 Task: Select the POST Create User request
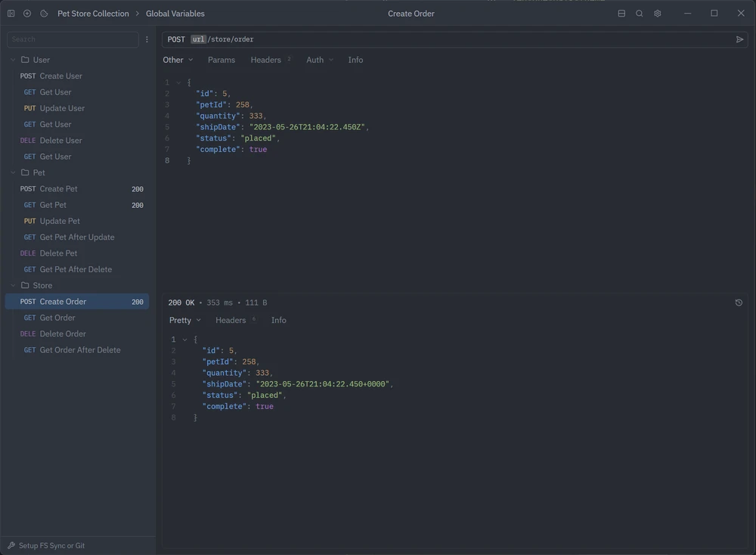[x=77, y=76]
